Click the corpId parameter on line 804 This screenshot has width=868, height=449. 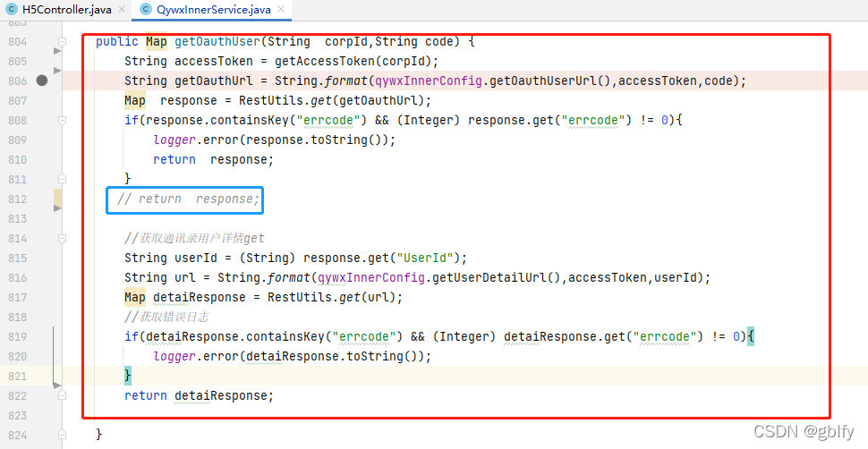click(x=346, y=41)
